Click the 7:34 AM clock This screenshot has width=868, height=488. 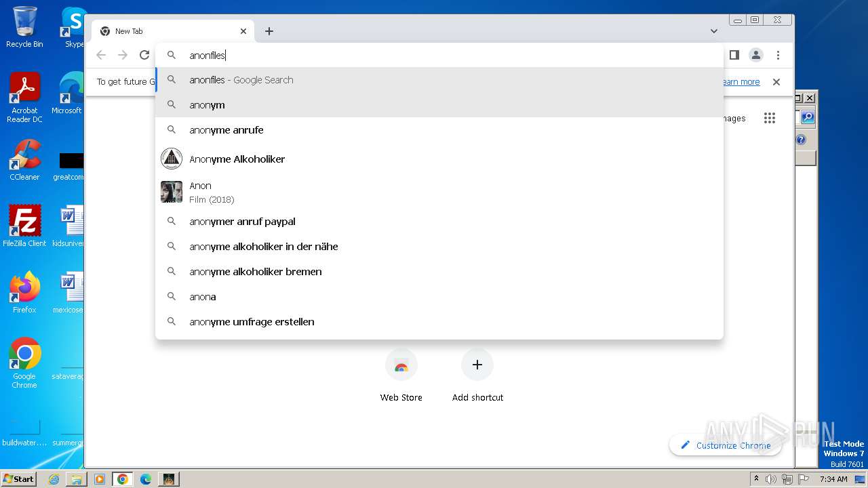pos(833,479)
